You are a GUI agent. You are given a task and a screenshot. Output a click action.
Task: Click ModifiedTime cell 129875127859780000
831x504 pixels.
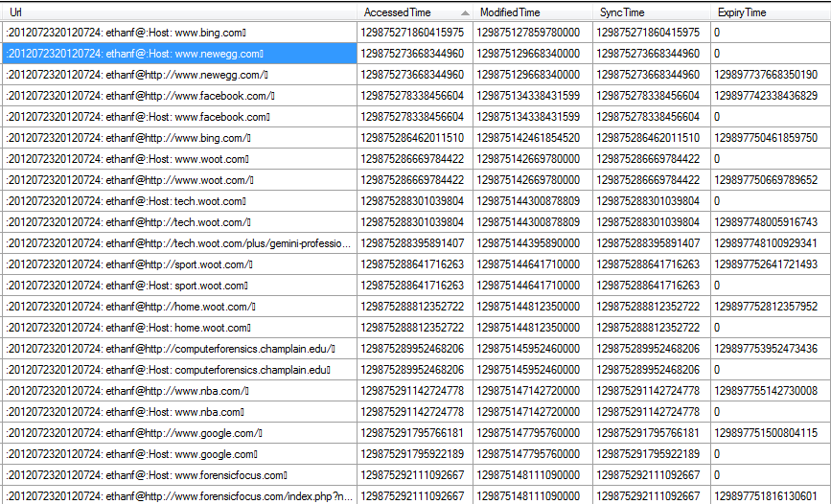533,33
